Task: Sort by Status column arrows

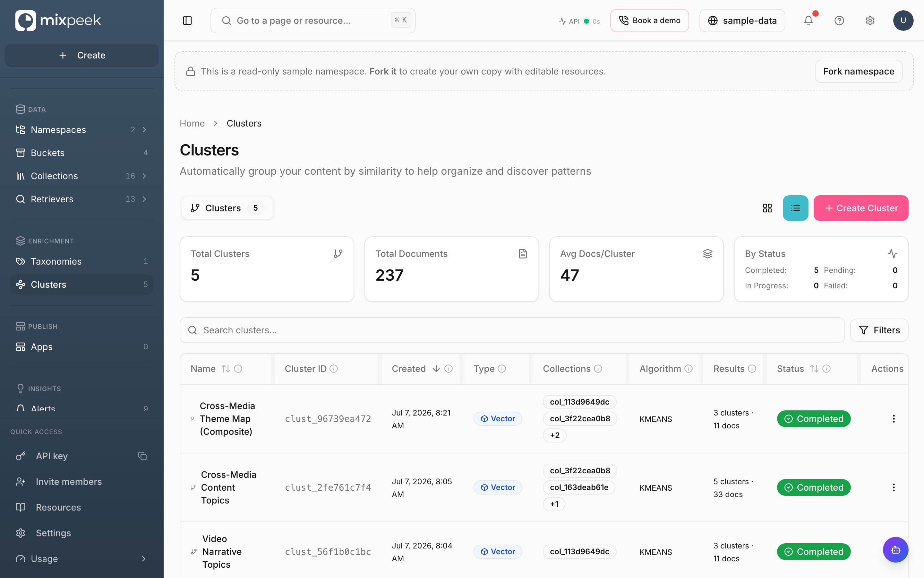Action: pyautogui.click(x=814, y=369)
